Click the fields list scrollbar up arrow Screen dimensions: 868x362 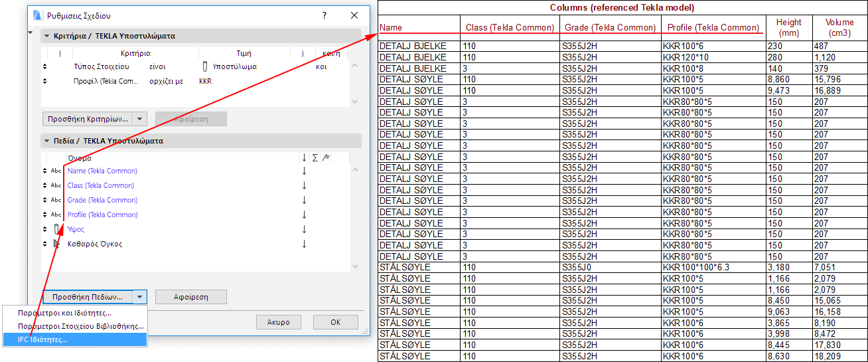pyautogui.click(x=354, y=171)
